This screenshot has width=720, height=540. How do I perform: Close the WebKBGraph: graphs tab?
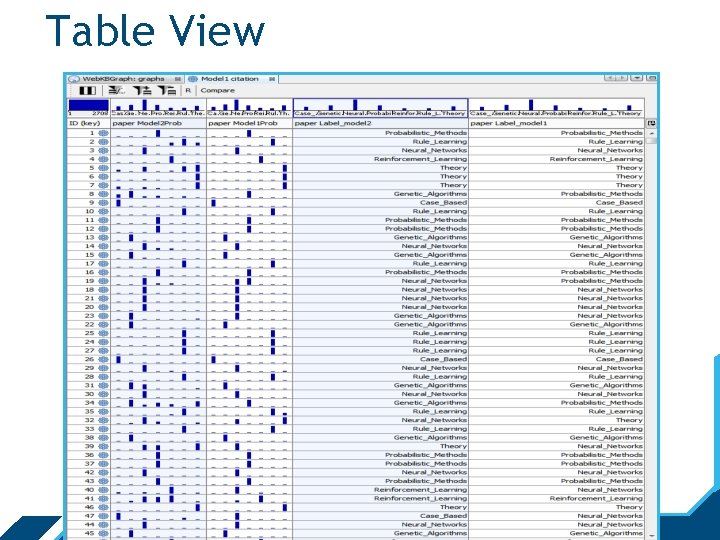[178, 79]
